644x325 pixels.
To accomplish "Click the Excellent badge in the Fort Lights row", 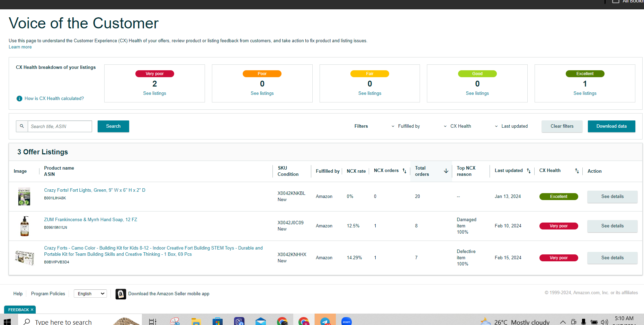I will [558, 197].
